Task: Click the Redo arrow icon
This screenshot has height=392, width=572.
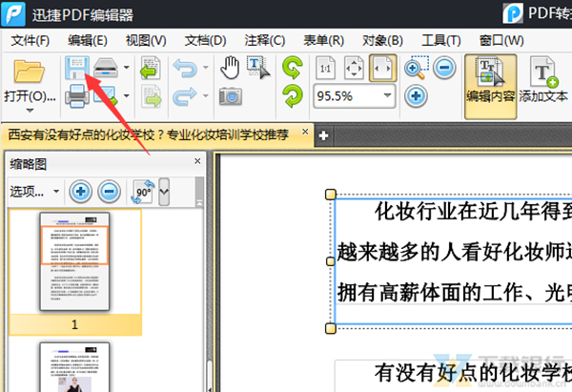Action: [x=185, y=96]
